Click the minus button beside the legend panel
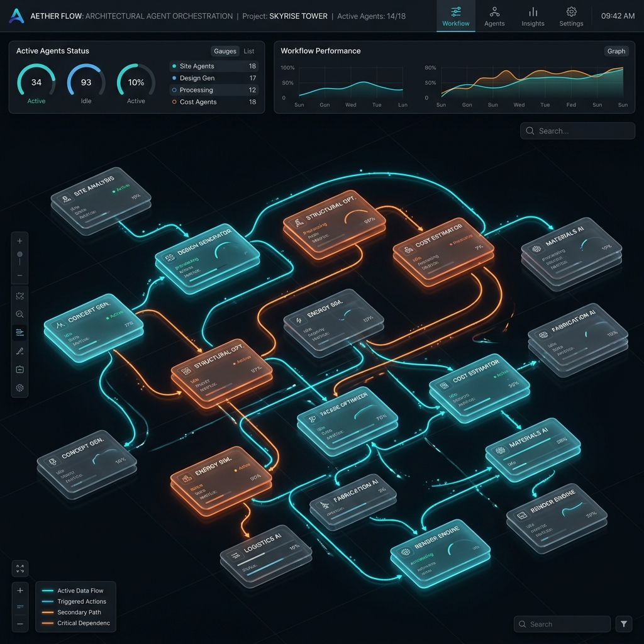The width and height of the screenshot is (644, 644). (19, 624)
